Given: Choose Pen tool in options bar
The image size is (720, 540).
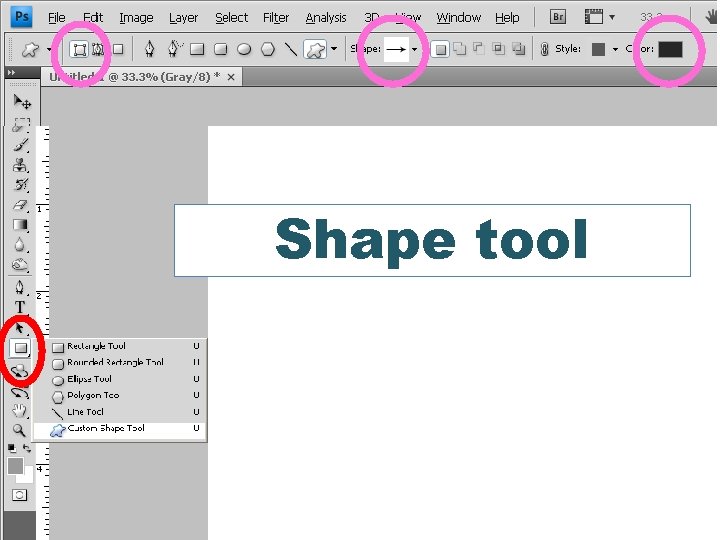Looking at the screenshot, I should click(149, 49).
